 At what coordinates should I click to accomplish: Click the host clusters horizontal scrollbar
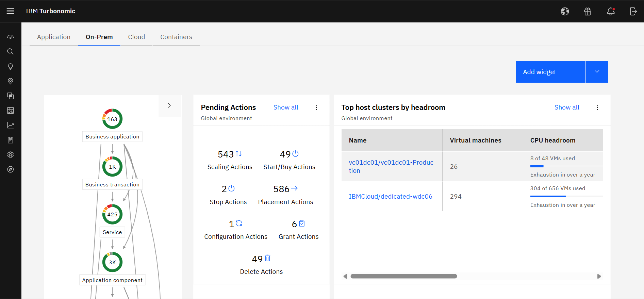click(403, 276)
